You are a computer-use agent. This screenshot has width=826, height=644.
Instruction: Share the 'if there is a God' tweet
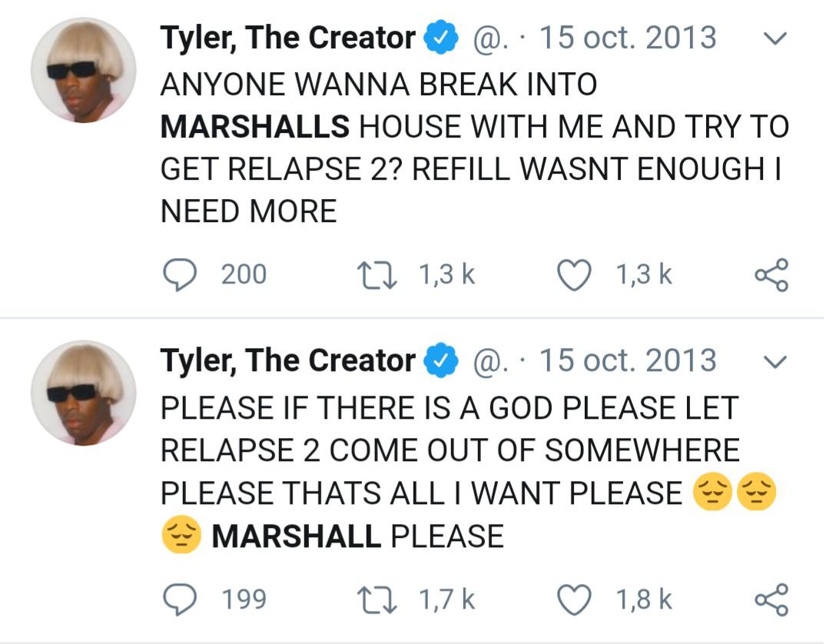[771, 599]
